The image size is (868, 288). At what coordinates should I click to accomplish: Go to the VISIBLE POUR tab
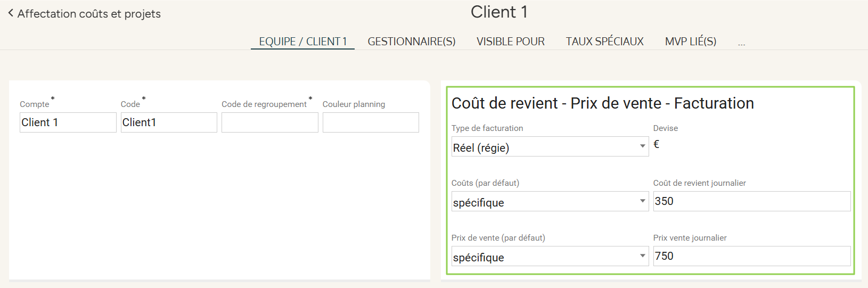coord(510,42)
